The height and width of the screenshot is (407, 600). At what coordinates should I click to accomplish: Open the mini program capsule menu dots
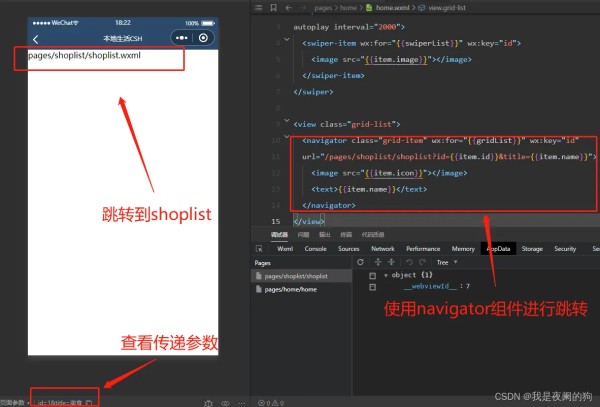click(x=181, y=38)
